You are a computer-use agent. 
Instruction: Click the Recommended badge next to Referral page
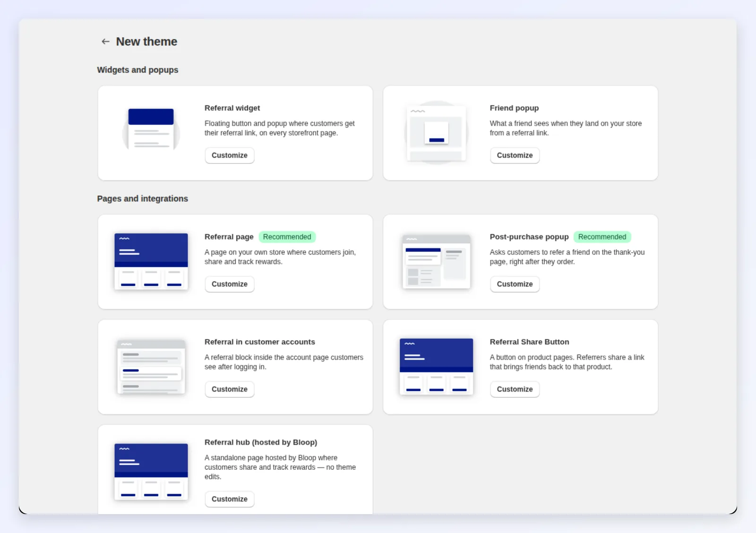click(287, 237)
